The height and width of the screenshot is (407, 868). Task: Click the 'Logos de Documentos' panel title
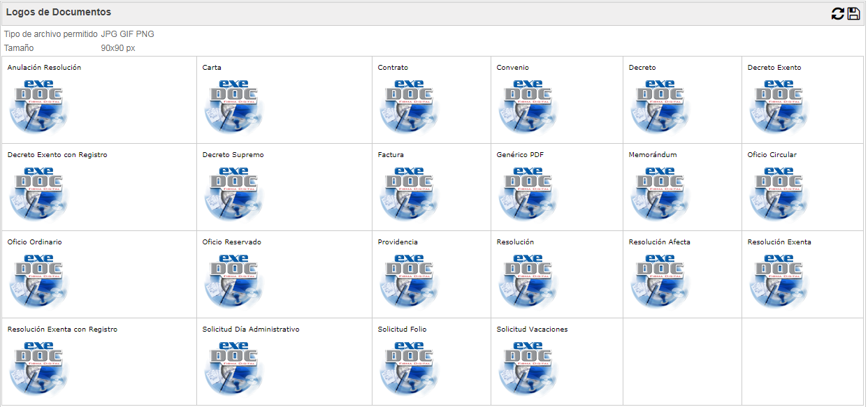tap(59, 13)
